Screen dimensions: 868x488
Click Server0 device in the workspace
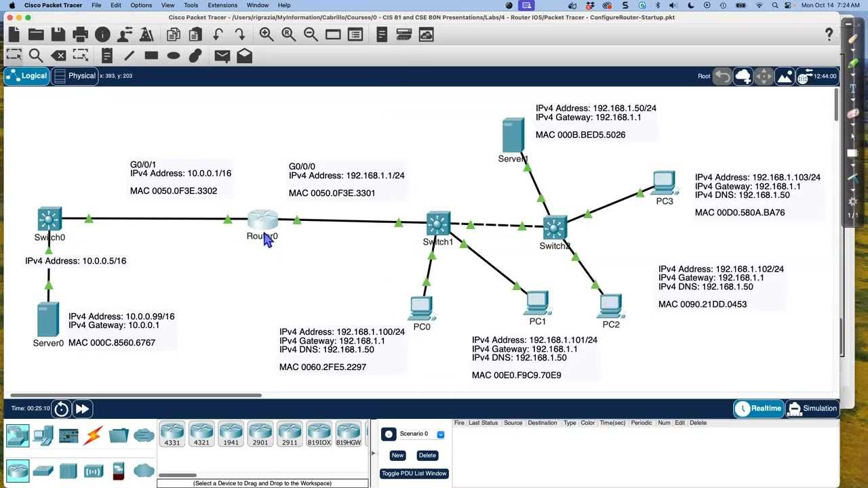pos(47,319)
